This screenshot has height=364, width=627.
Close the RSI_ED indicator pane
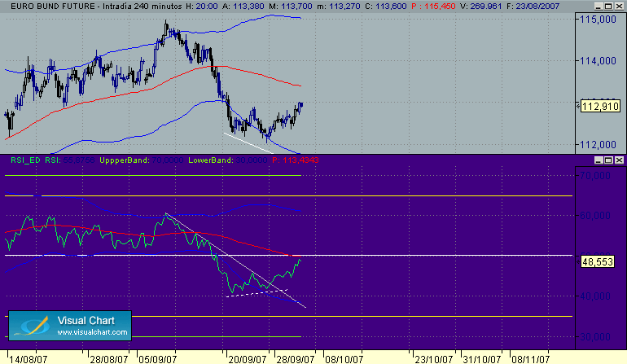pos(619,160)
